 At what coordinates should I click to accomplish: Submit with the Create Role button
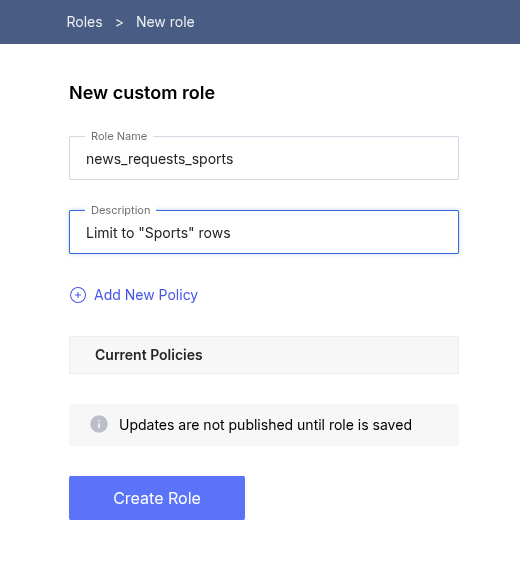157,498
